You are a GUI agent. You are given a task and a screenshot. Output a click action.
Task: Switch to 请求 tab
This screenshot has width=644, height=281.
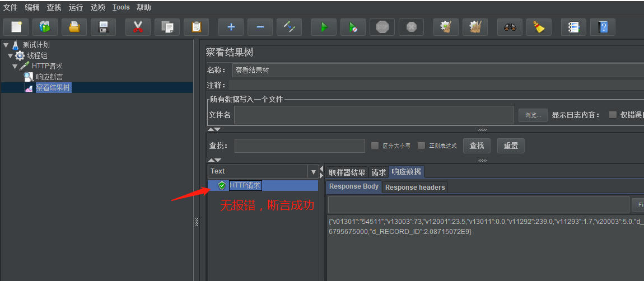(378, 172)
